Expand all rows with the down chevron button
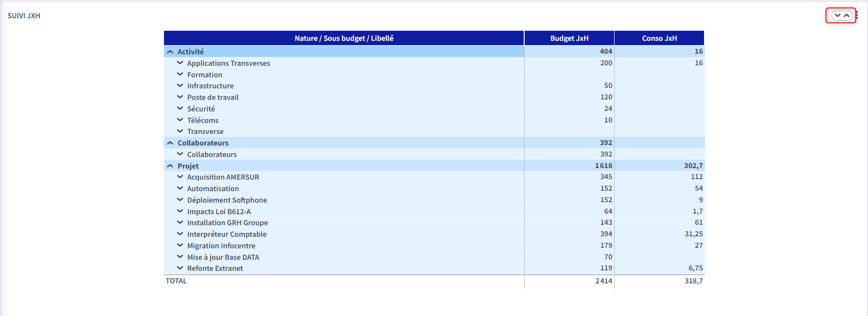 837,15
